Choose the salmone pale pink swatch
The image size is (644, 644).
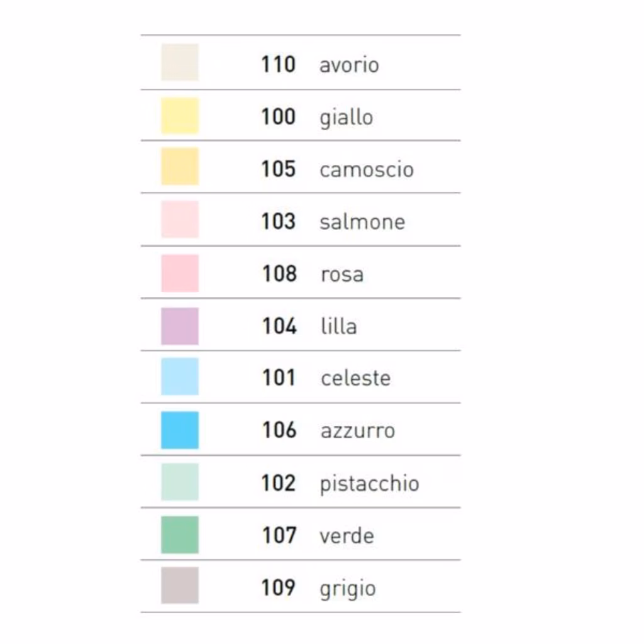point(180,219)
